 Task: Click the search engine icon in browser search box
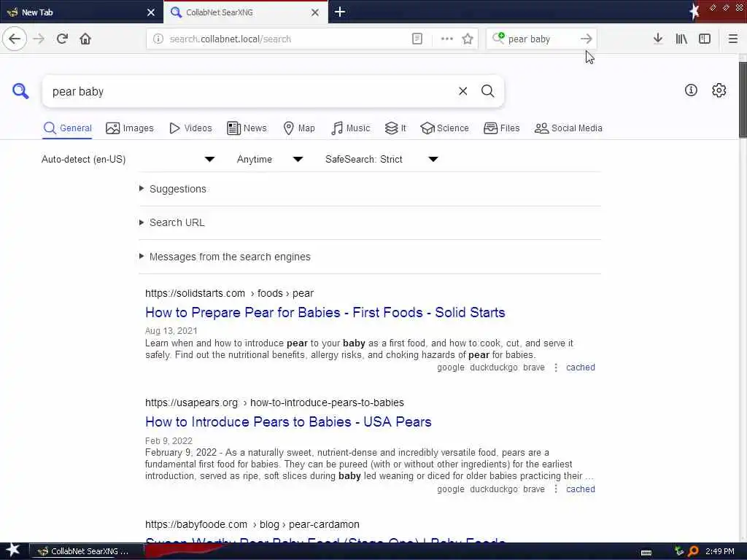(x=498, y=38)
